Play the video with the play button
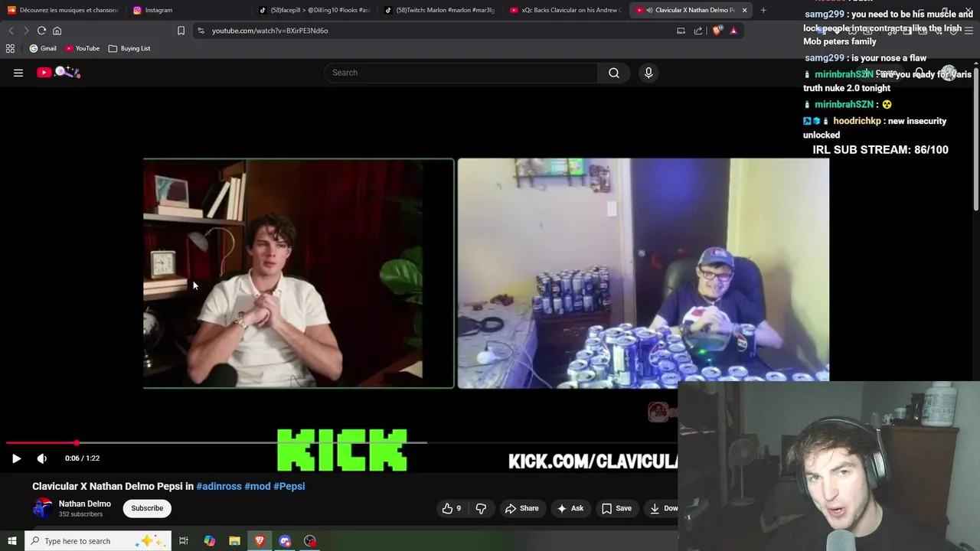Viewport: 980px width, 551px height. [x=16, y=458]
